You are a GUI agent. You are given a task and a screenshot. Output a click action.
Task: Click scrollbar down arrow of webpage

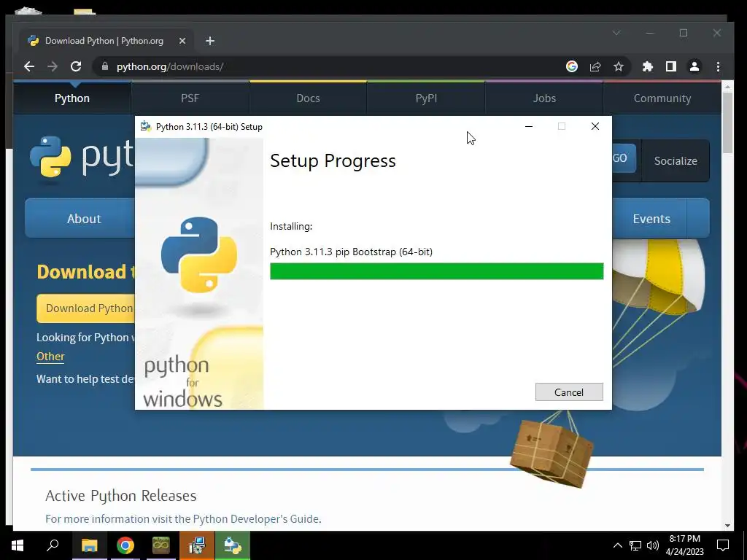727,525
